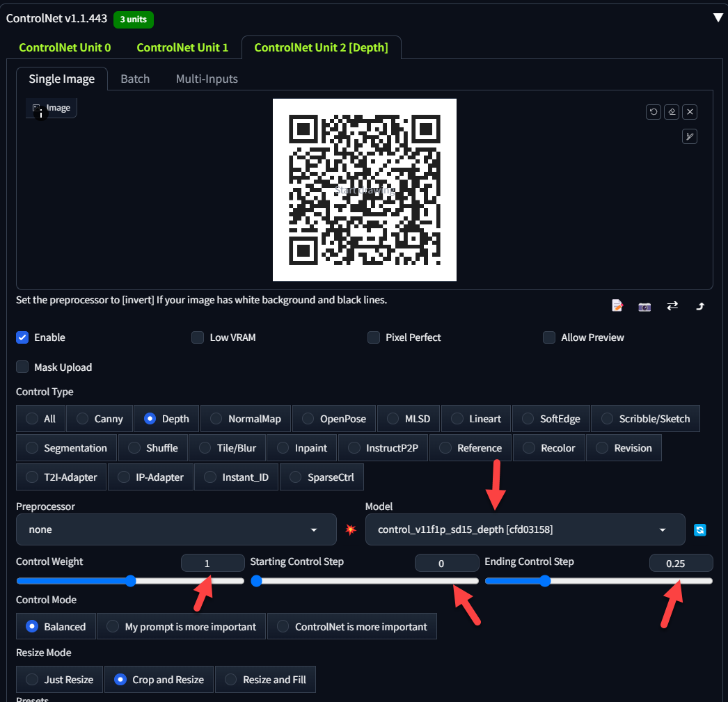Toggle the Low VRAM checkbox

pos(198,337)
